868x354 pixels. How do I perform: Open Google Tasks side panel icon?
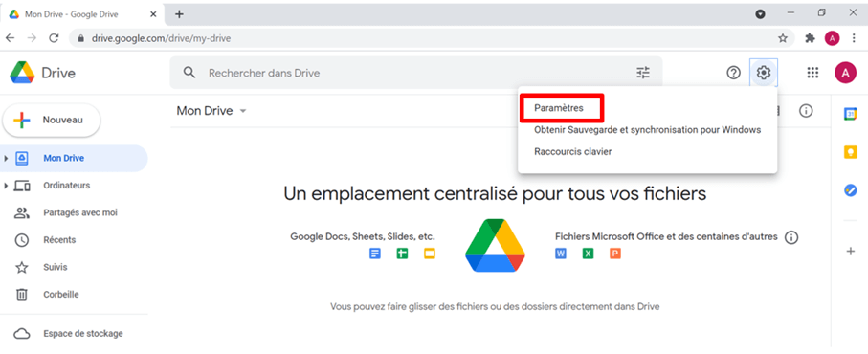(850, 190)
